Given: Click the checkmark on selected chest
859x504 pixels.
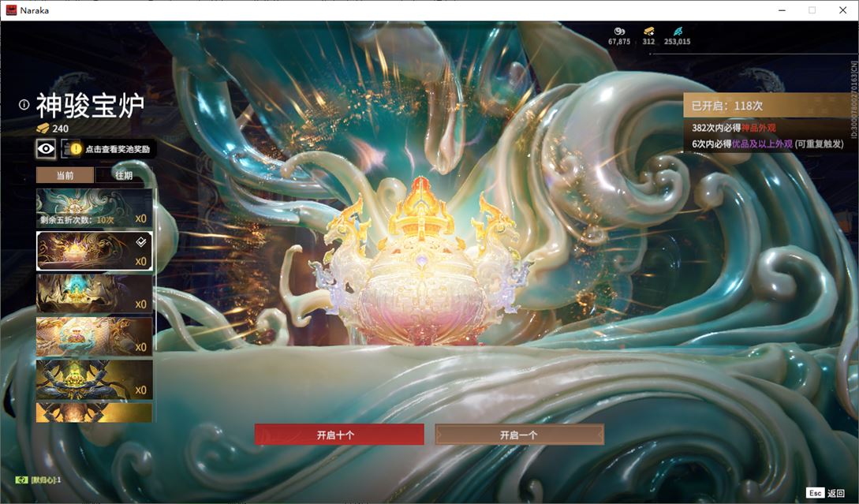Looking at the screenshot, I should click(141, 241).
